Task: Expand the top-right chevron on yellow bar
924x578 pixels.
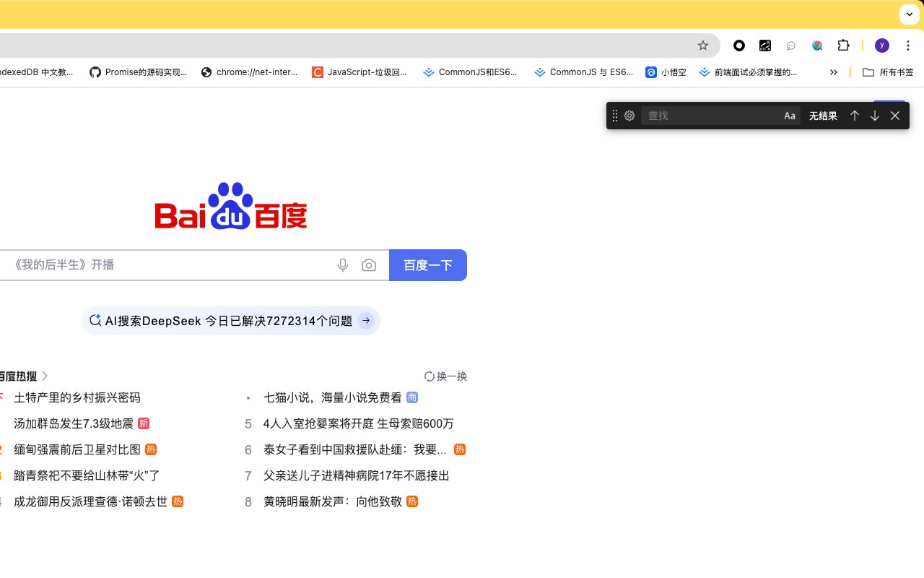Action: click(x=909, y=14)
